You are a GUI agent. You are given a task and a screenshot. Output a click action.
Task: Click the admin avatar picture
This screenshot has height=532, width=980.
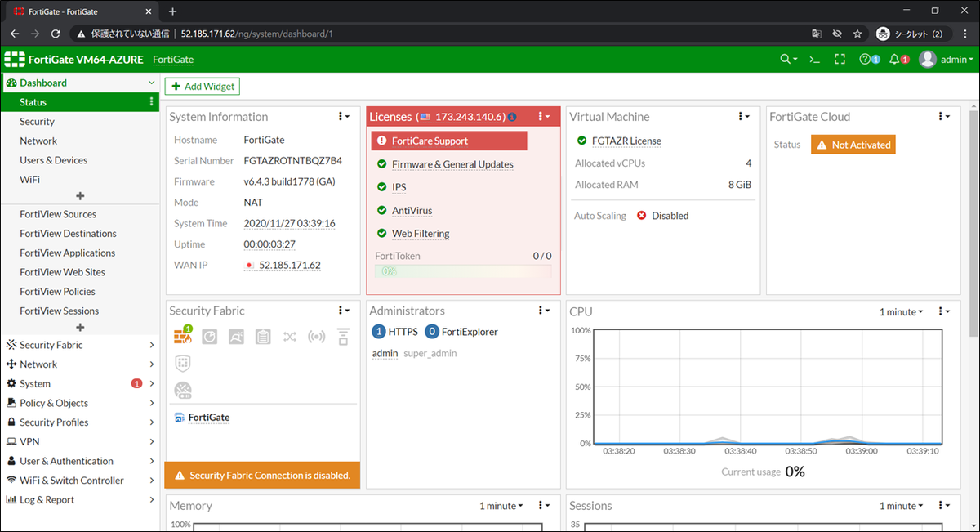928,60
